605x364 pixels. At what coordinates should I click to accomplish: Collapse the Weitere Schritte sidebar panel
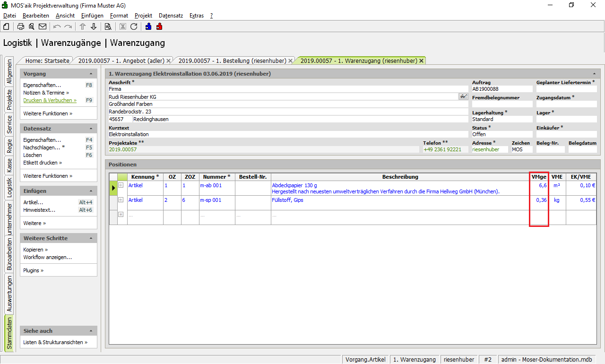(91, 238)
